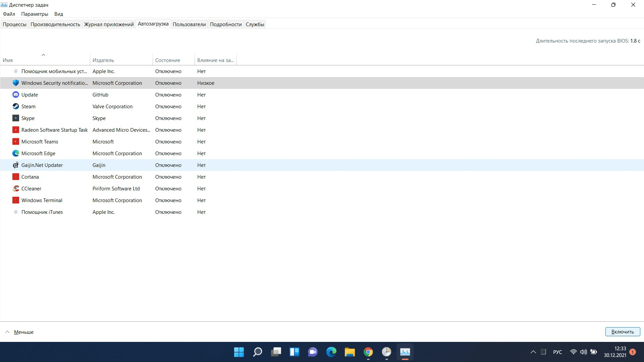
Task: Switch to Google Chrome on the taskbar
Action: [368, 352]
